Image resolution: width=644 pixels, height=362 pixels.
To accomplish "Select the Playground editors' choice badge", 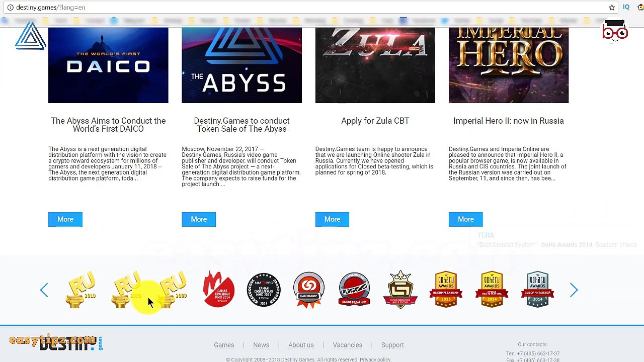I will coord(354,290).
